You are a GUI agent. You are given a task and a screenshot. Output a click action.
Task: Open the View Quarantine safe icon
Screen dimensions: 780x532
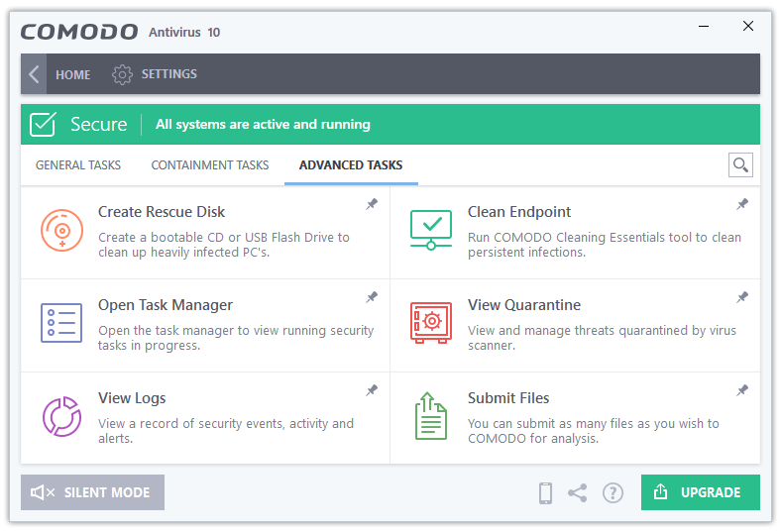pyautogui.click(x=431, y=323)
